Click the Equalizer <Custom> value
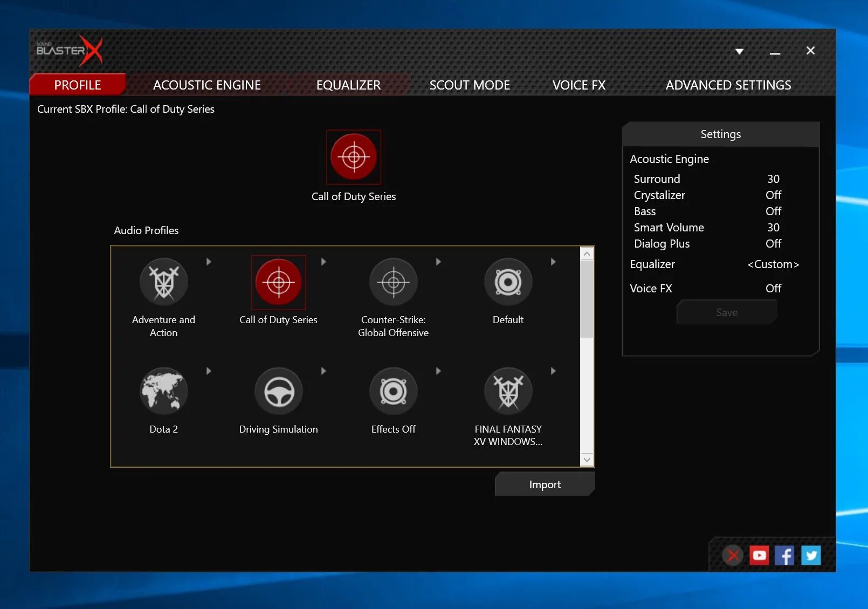The width and height of the screenshot is (868, 609). click(773, 264)
